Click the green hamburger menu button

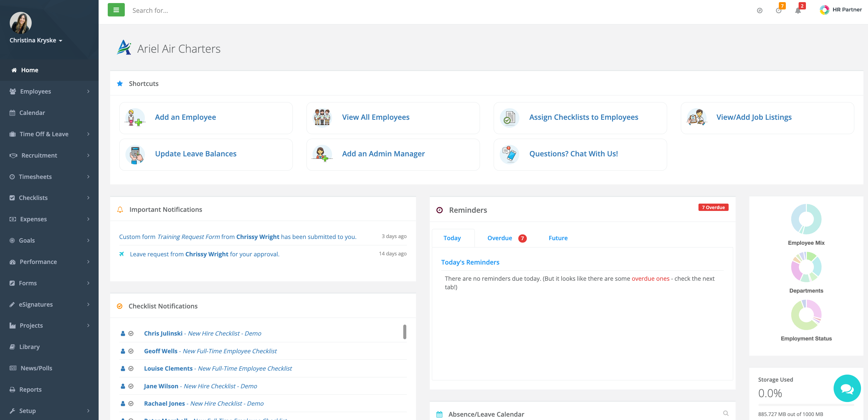click(x=116, y=10)
